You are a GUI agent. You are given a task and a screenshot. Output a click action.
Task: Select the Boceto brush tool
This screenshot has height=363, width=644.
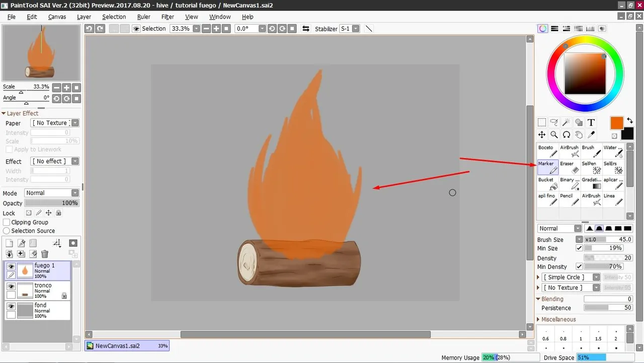point(548,151)
